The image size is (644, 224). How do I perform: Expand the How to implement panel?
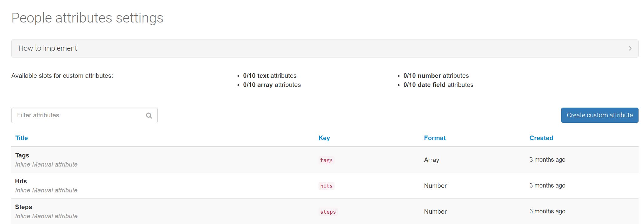[x=48, y=48]
